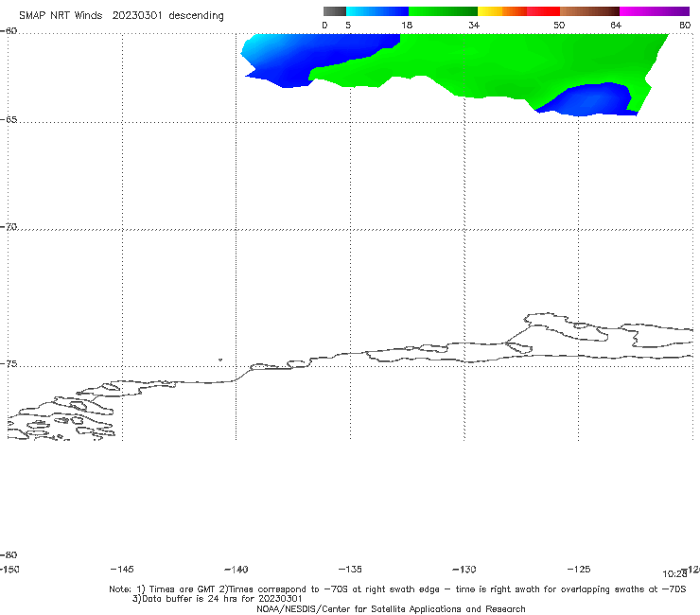This screenshot has width=700, height=615.
Task: Click the cyan-blue segment of the color bar
Action: [x=377, y=11]
